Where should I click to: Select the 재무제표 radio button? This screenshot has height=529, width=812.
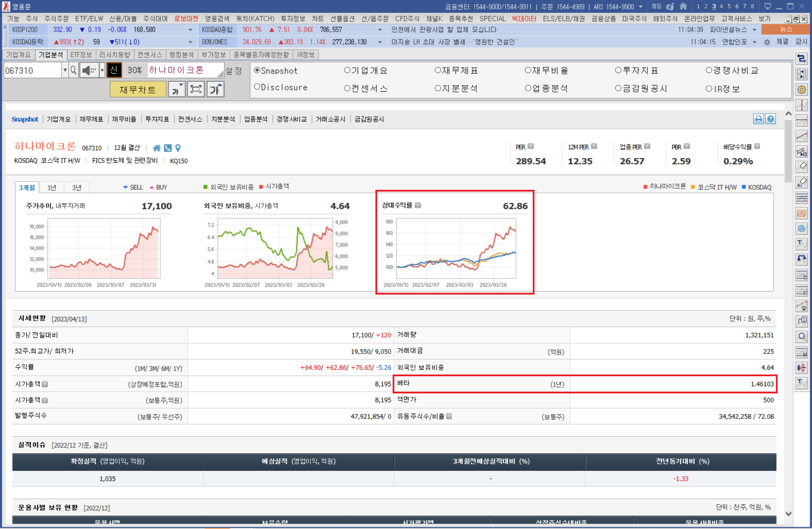pyautogui.click(x=438, y=70)
